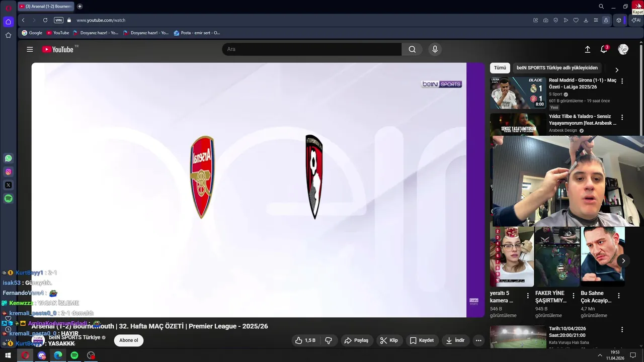The height and width of the screenshot is (362, 644).
Task: Open Real Madrid - Girona video thumbnail
Action: pyautogui.click(x=518, y=93)
